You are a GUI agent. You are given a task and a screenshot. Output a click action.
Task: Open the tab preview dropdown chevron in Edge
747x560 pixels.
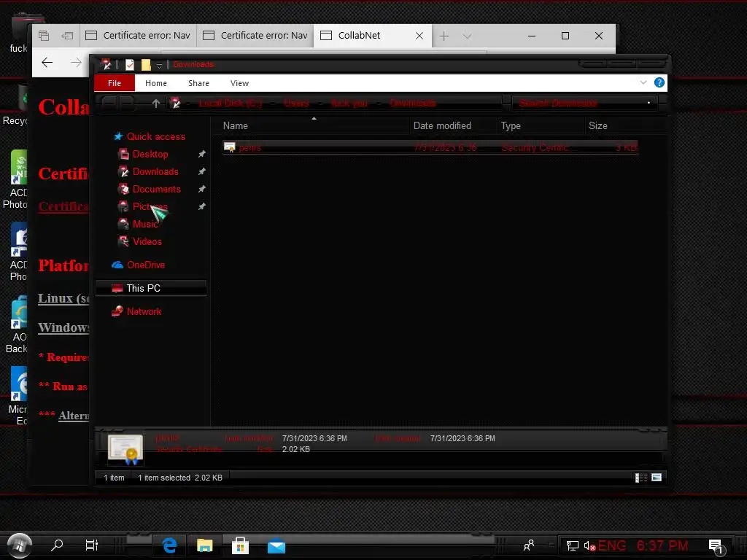467,36
